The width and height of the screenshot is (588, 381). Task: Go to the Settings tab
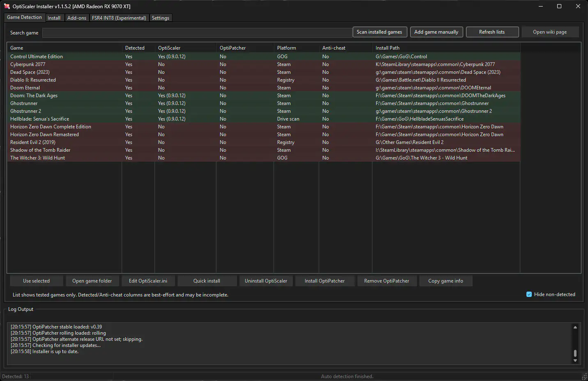[x=161, y=18]
